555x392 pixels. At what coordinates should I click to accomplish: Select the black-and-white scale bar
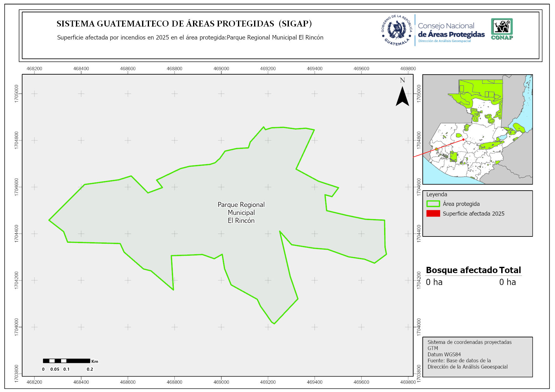[66, 361]
